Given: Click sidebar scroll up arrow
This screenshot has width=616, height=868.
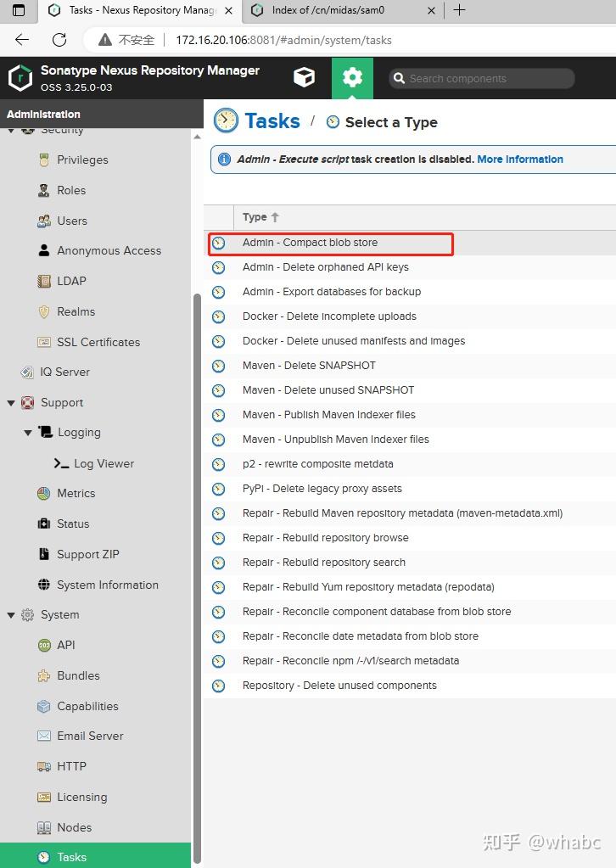Looking at the screenshot, I should 197,136.
